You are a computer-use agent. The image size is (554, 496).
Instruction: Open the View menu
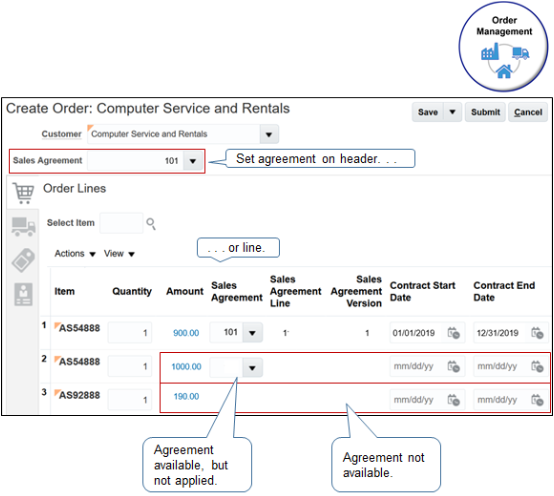tap(119, 254)
